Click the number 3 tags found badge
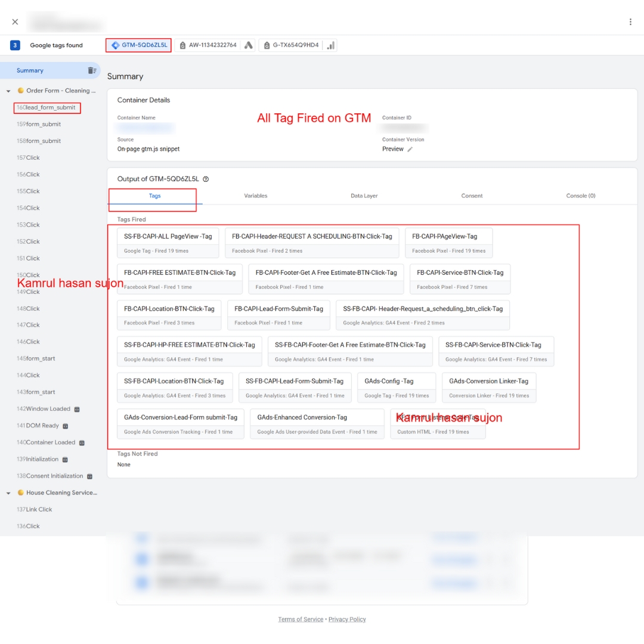 coord(15,45)
